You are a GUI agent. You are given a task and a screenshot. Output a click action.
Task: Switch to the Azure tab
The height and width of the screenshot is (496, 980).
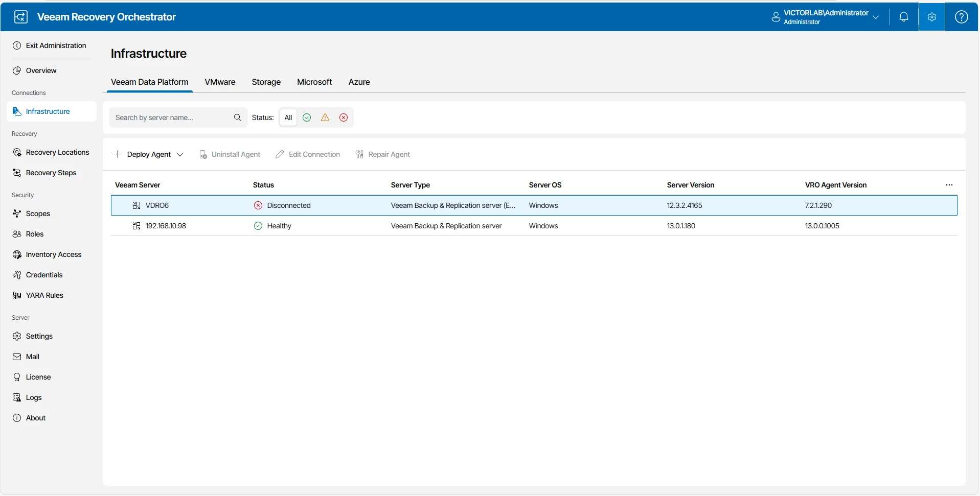coord(359,82)
